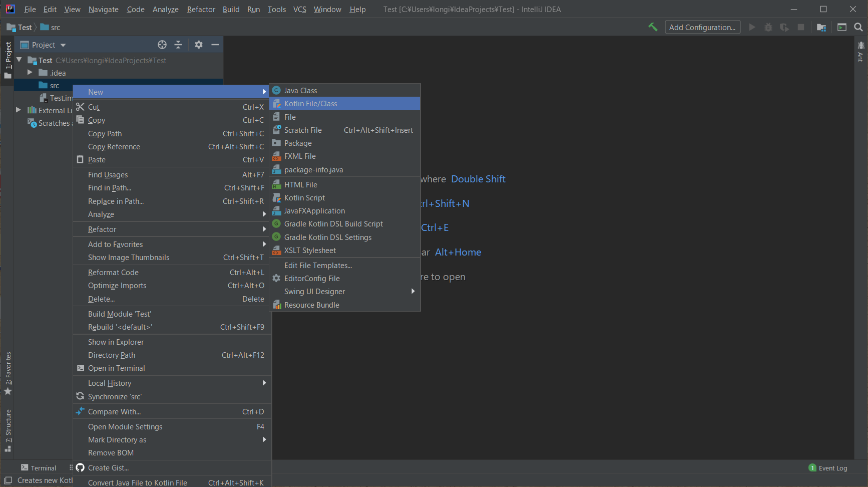Expand the .idea folder
This screenshot has width=868, height=487.
tap(30, 73)
